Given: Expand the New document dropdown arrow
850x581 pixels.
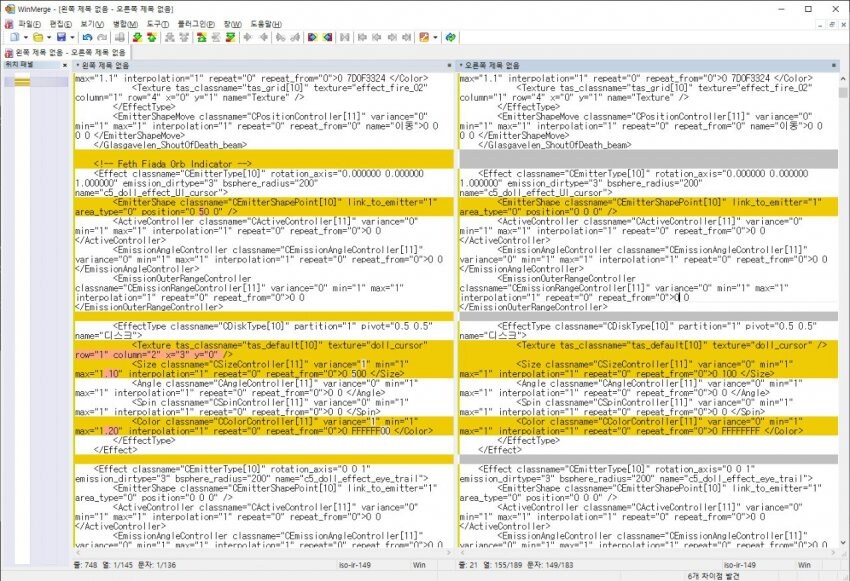Looking at the screenshot, I should point(23,37).
